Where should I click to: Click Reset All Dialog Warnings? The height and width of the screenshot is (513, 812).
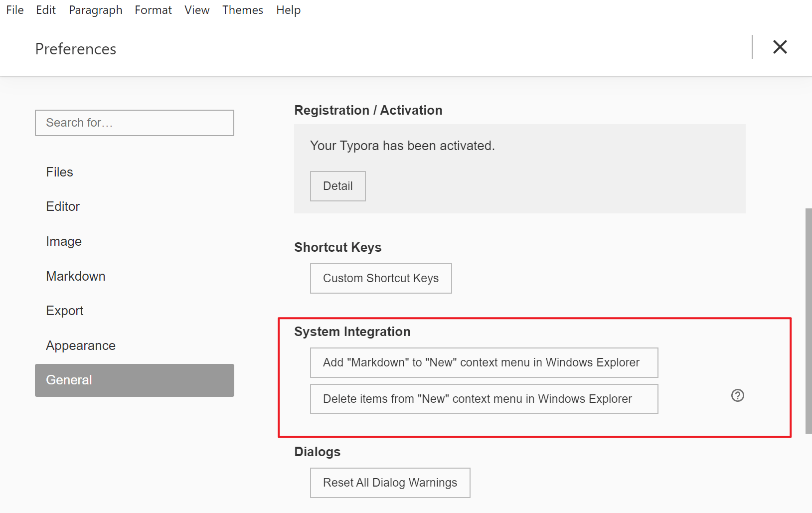pyautogui.click(x=390, y=483)
